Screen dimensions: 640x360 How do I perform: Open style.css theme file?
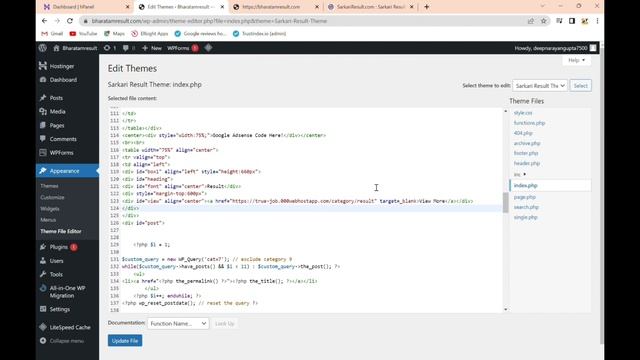tap(523, 113)
